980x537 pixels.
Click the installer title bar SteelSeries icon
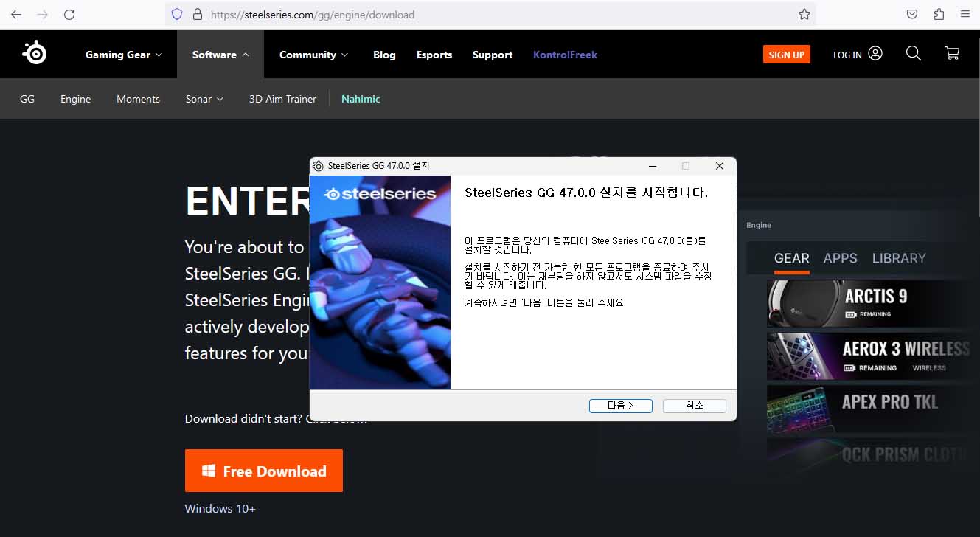318,166
